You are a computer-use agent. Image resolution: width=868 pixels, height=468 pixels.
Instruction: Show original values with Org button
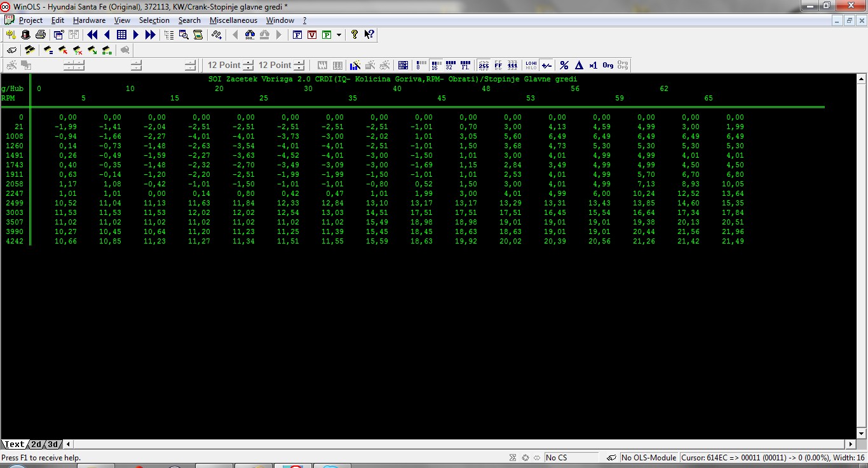(608, 65)
